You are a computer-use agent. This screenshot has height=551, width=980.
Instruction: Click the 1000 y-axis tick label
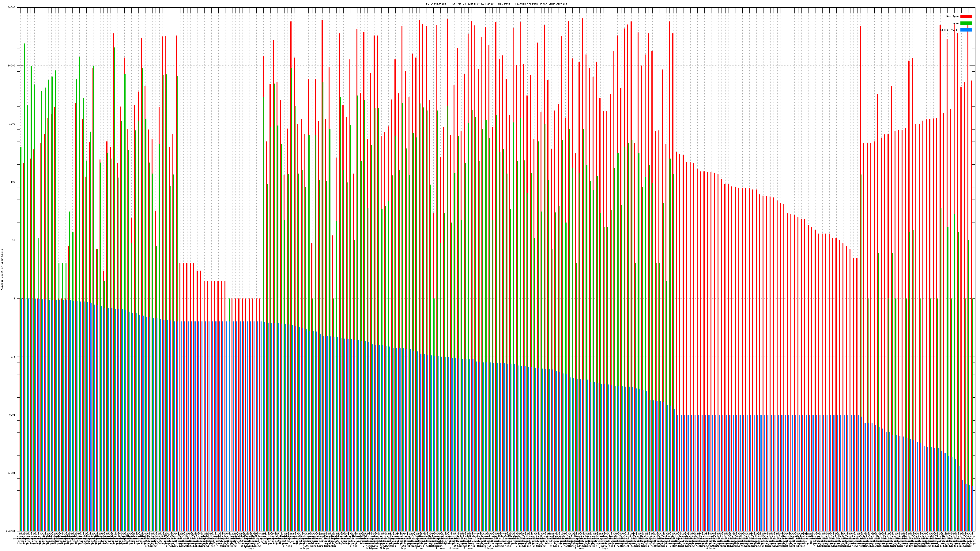tap(12, 124)
